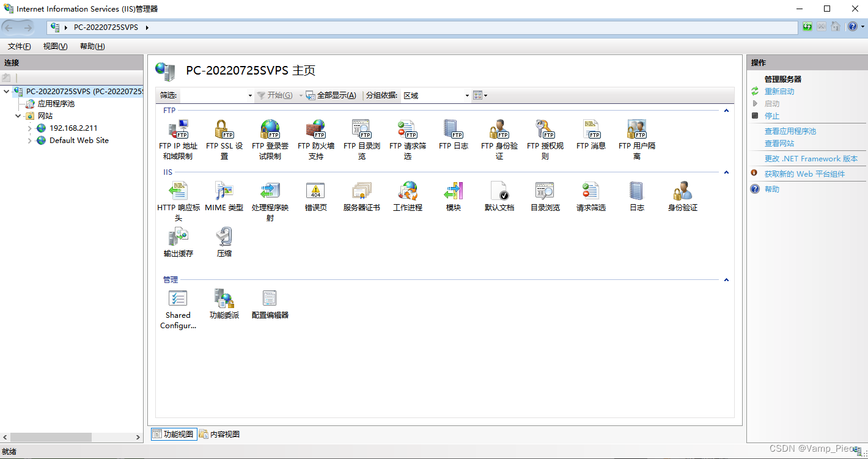Click 更改 .NET Framework 版本 link
The image size is (868, 459).
click(x=811, y=159)
